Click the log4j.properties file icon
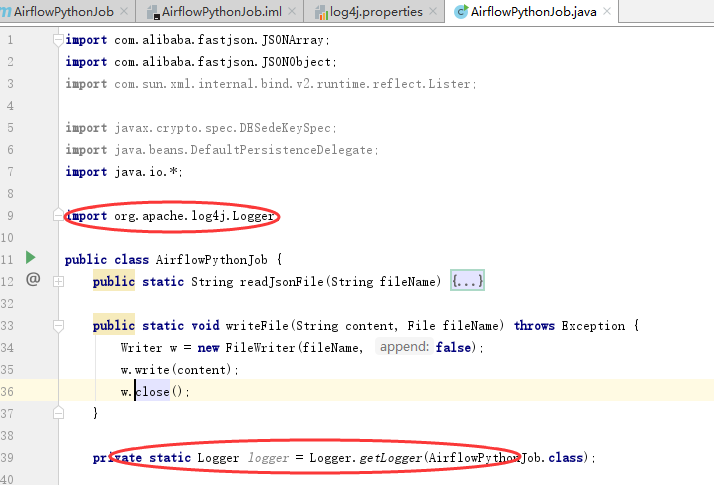This screenshot has width=714, height=485. click(x=321, y=12)
